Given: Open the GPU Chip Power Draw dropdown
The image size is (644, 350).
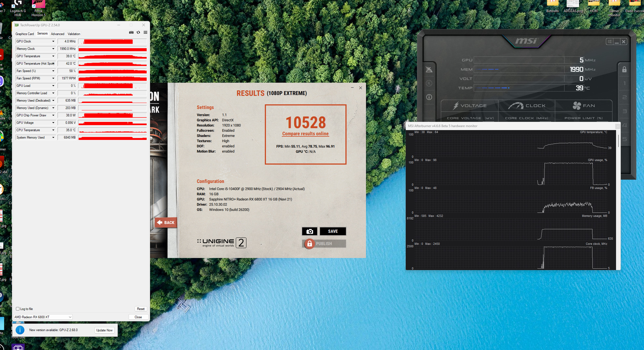Looking at the screenshot, I should point(53,115).
